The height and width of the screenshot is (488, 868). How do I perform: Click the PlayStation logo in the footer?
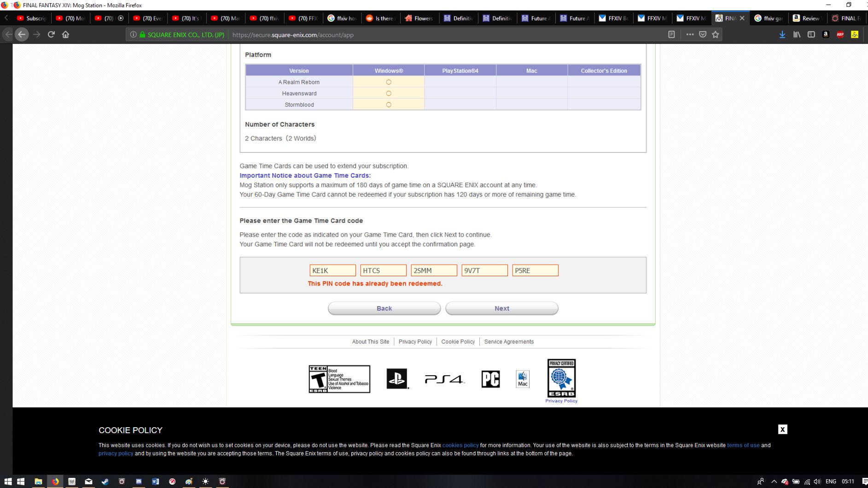tap(398, 379)
